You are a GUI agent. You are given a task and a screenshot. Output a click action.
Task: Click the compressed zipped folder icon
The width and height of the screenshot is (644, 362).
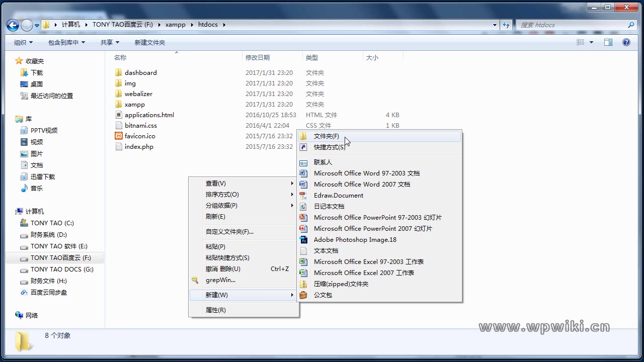click(303, 284)
